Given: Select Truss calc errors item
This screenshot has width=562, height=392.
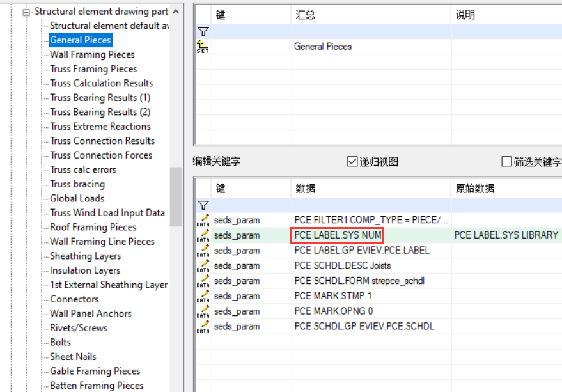Looking at the screenshot, I should 83,169.
